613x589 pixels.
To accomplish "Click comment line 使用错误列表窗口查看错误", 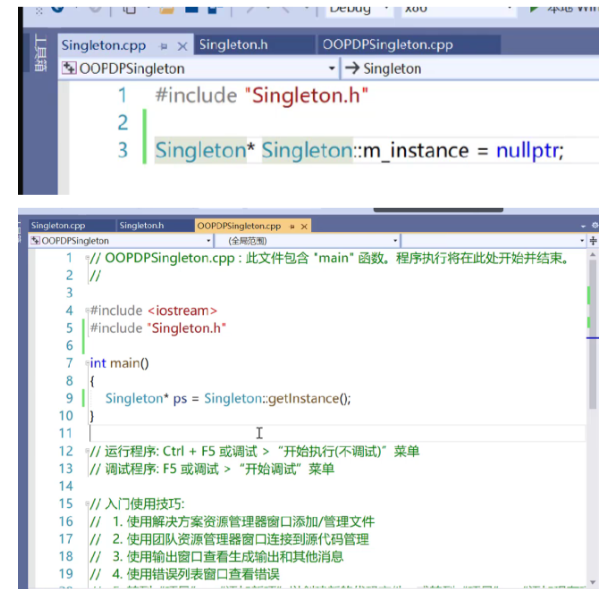I will (x=185, y=574).
